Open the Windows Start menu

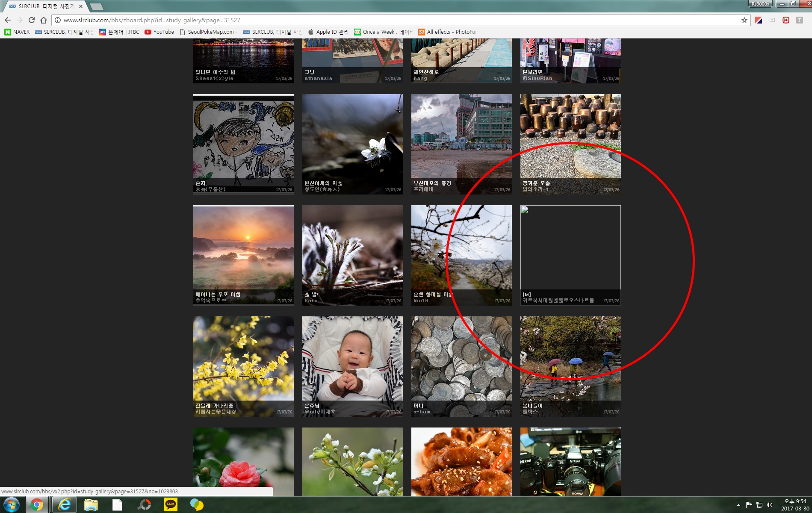(11, 505)
